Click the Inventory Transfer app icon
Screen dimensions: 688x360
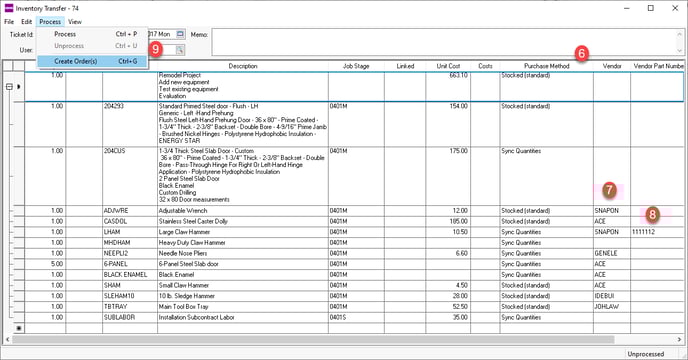click(9, 8)
